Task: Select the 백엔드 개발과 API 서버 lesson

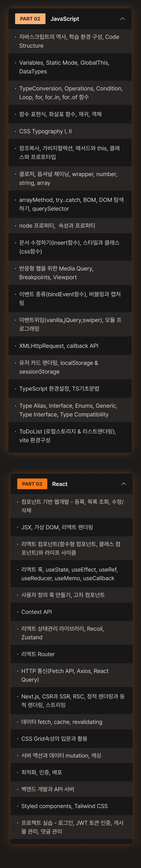Action: 48,789
